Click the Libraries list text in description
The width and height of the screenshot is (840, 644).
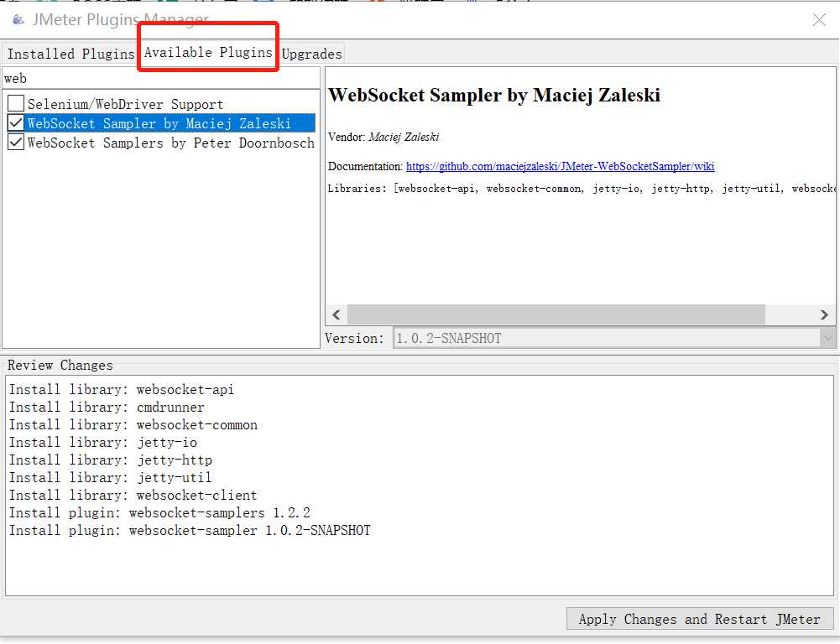click(582, 189)
